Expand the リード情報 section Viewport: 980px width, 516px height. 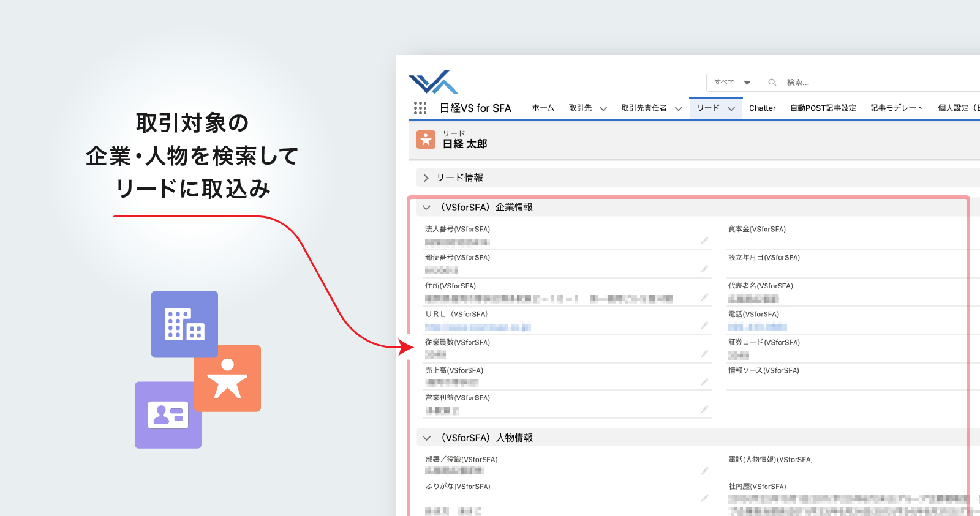pyautogui.click(x=426, y=178)
